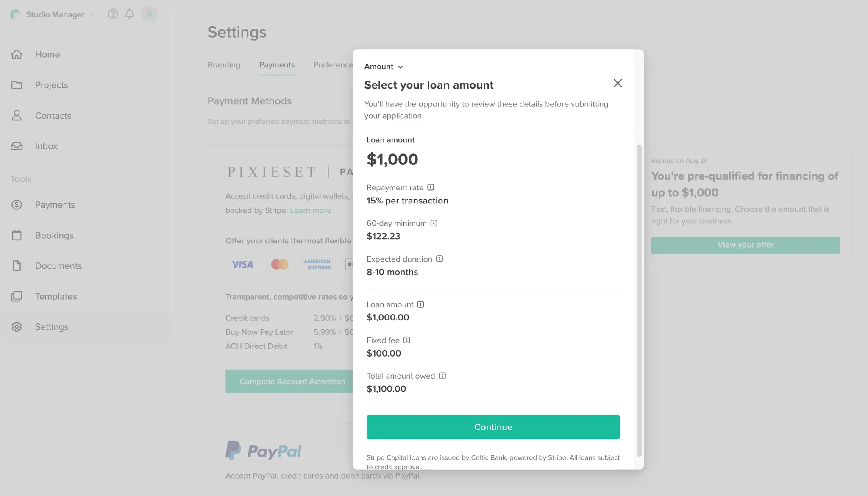
Task: Click the Loan amount info icon
Action: pos(420,304)
